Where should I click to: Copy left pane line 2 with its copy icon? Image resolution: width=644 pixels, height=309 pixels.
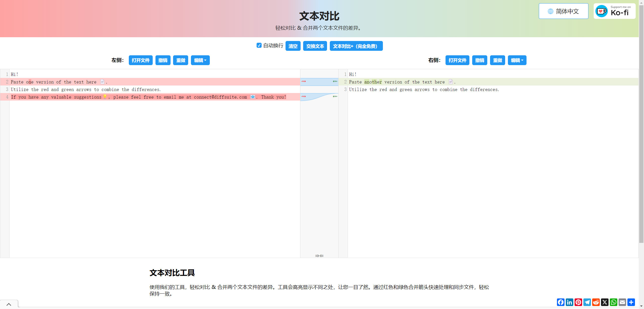tap(102, 82)
